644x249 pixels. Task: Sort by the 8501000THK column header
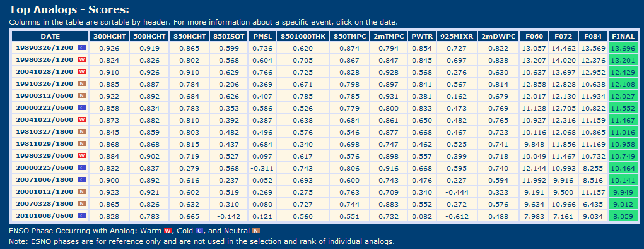303,36
